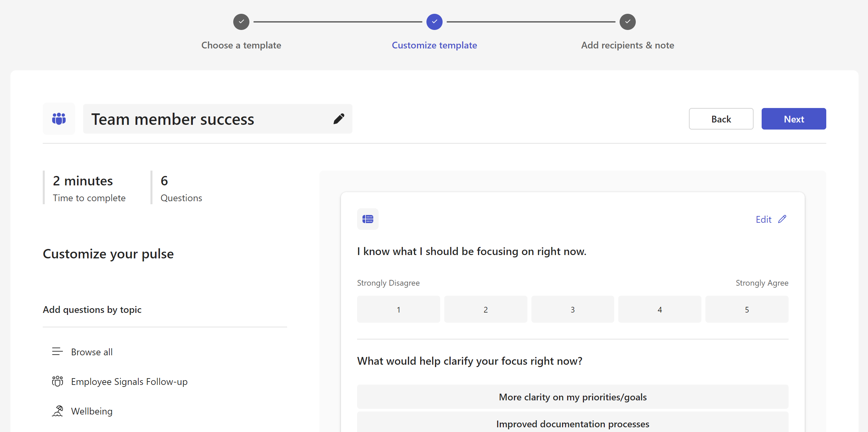Click the Edit pencil icon on question card
The image size is (868, 432).
782,219
